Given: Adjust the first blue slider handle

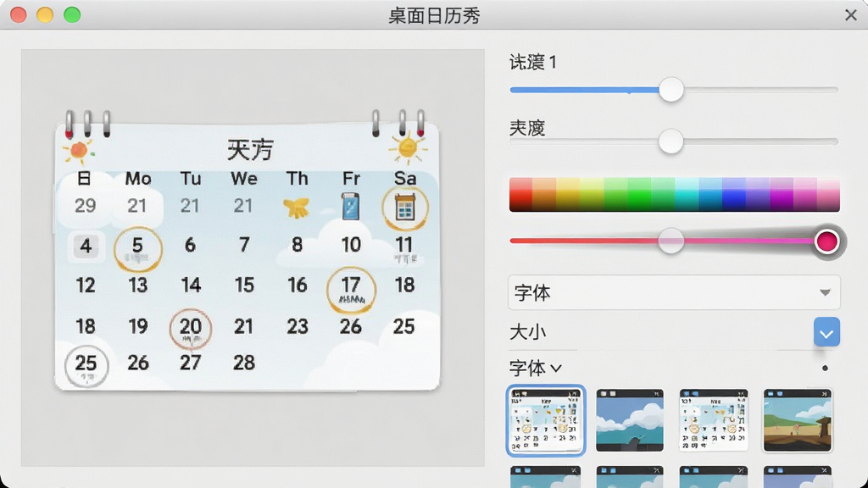Looking at the screenshot, I should 671,90.
